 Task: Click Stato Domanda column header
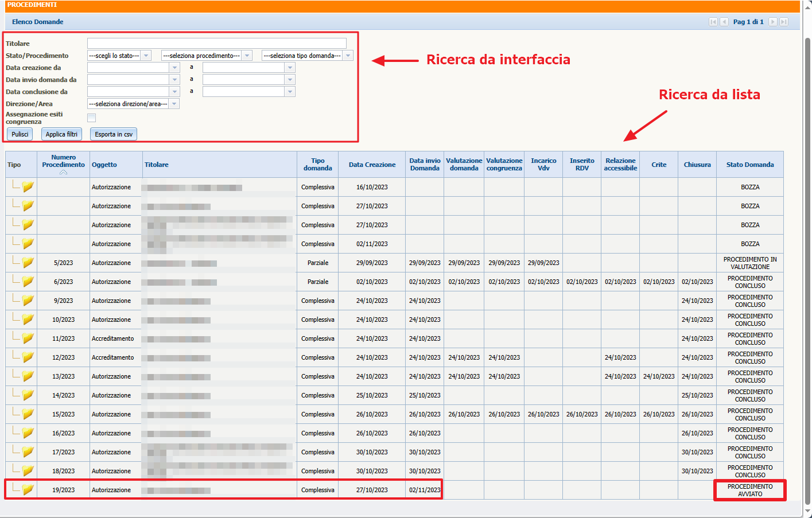[x=749, y=165]
